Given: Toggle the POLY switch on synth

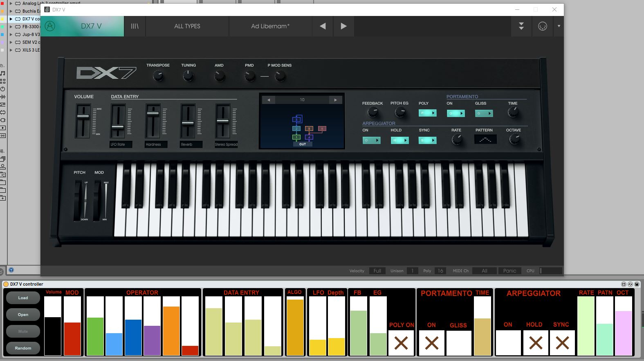Looking at the screenshot, I should tap(427, 113).
